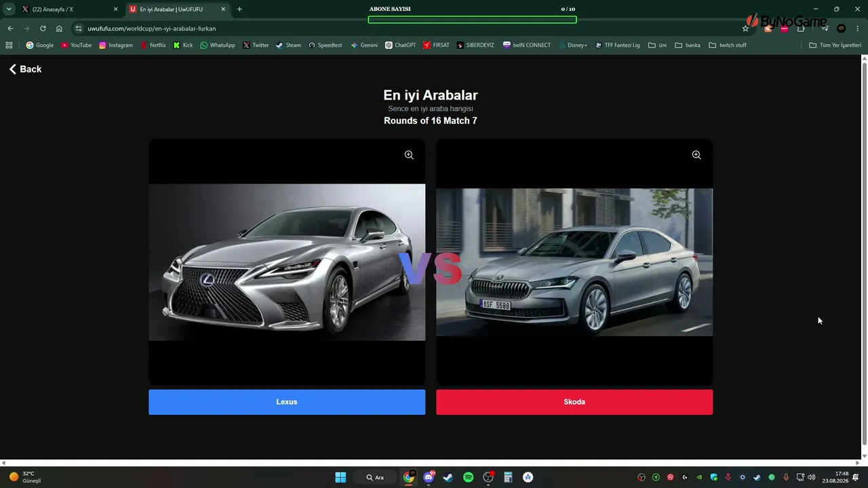Open the Speedtest bookmark
Viewport: 868px width, 488px height.
[325, 45]
